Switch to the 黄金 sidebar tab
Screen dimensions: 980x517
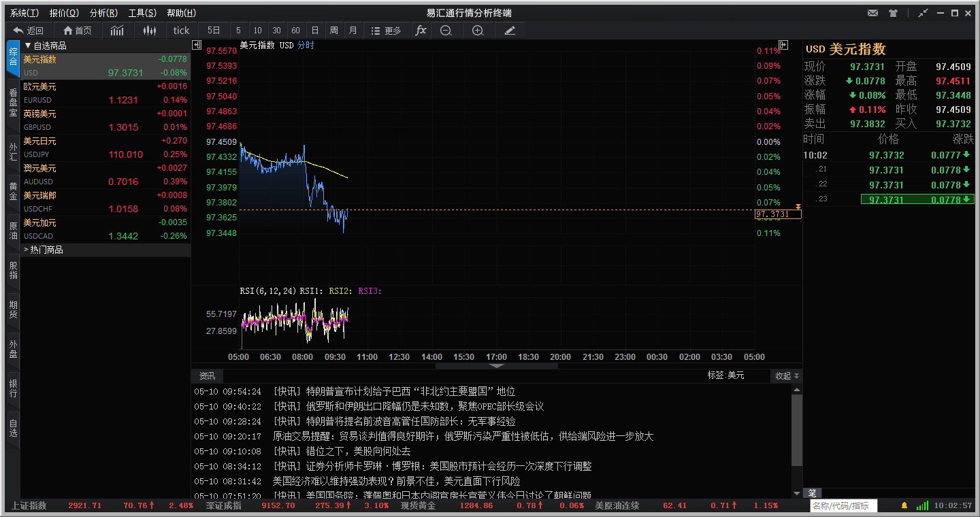point(13,190)
